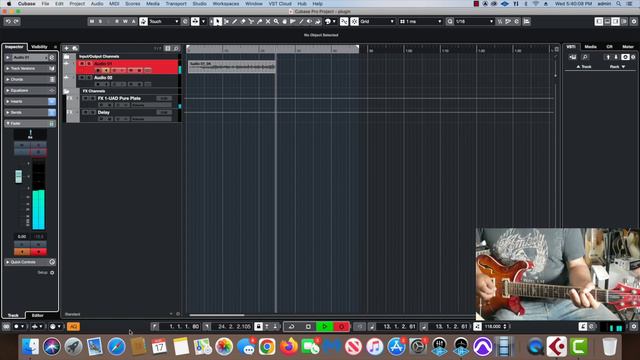
Task: Expand the Quick Controls inspector section
Action: pyautogui.click(x=30, y=262)
